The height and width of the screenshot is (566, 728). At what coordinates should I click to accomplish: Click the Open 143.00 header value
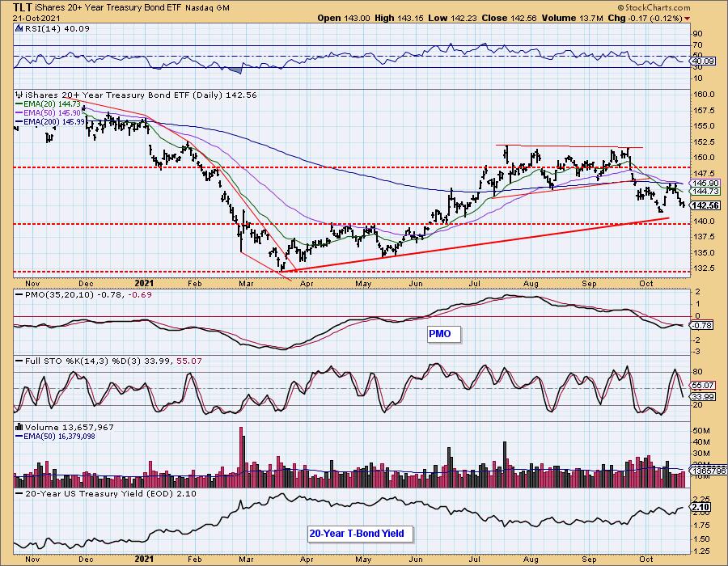pyautogui.click(x=344, y=19)
